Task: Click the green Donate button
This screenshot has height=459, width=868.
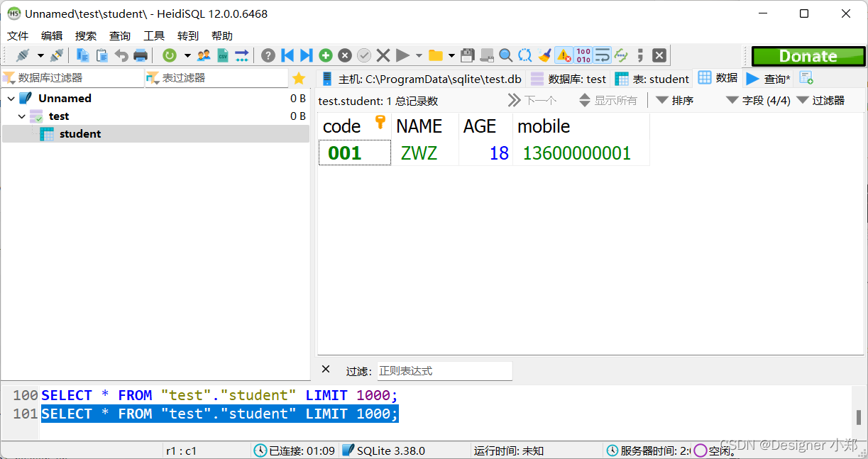Action: (808, 56)
